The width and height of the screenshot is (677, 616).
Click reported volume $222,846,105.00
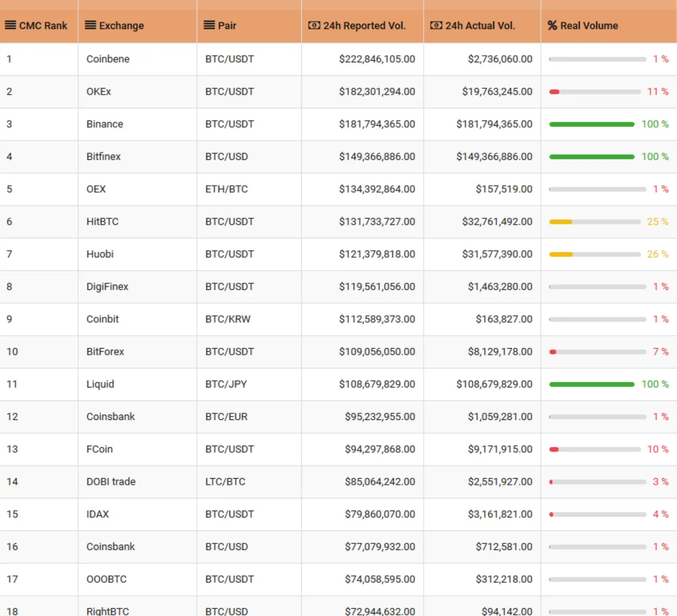tap(377, 59)
